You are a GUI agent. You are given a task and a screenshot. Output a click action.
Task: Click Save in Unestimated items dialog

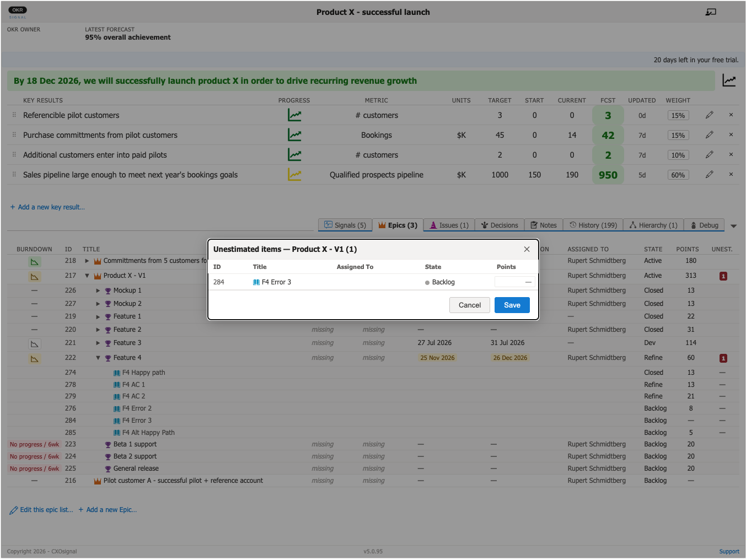click(x=512, y=305)
